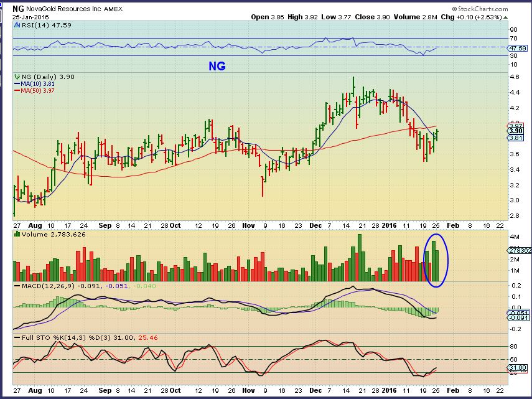Click the RSI(14) indicator line-chart icon

(x=17, y=25)
